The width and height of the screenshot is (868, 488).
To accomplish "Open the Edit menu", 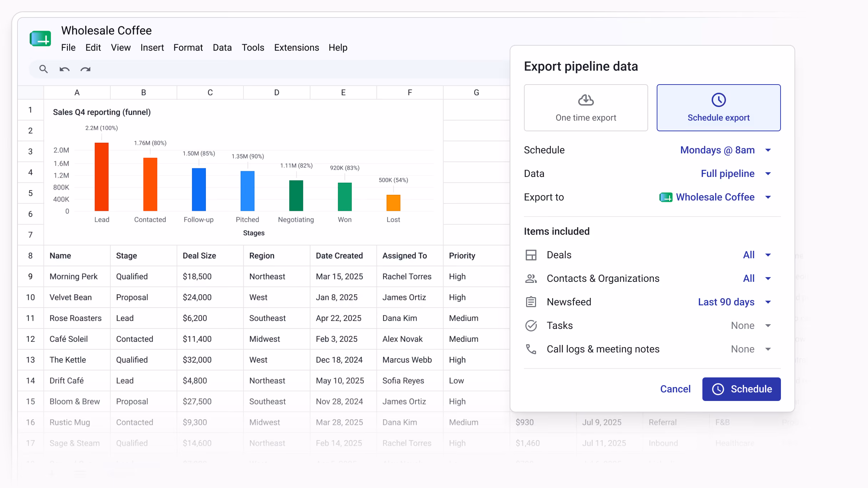I will pos(93,48).
